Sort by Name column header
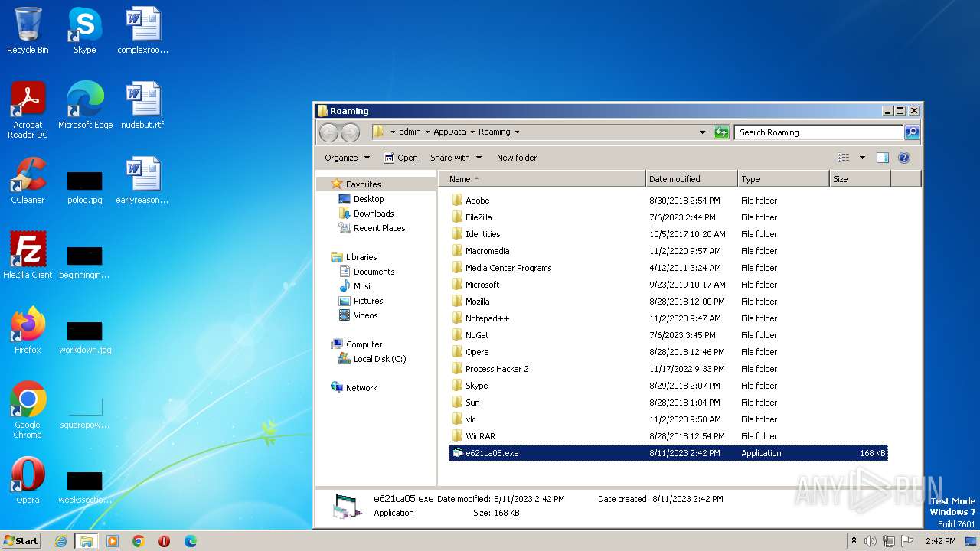Image resolution: width=980 pixels, height=551 pixels. 542,179
